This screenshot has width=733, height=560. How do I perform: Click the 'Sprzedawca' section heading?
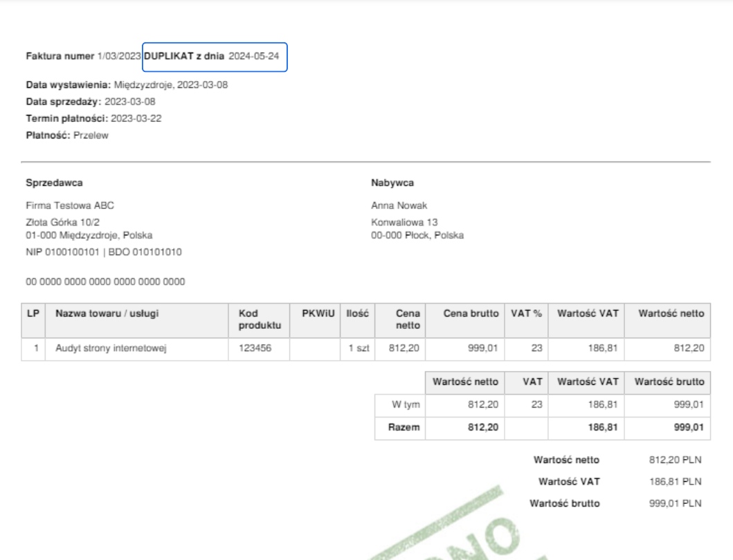54,183
